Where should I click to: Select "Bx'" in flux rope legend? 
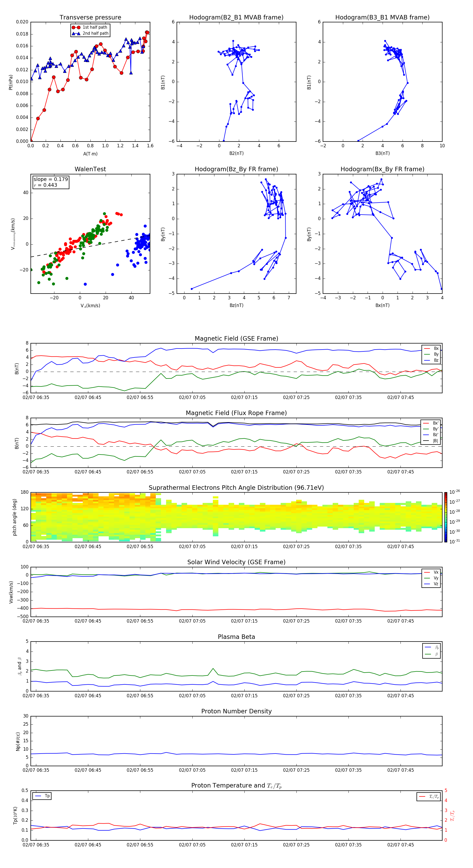(431, 423)
